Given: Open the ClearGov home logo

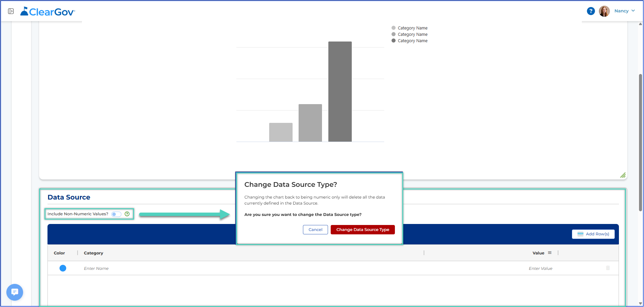Looking at the screenshot, I should tap(48, 12).
